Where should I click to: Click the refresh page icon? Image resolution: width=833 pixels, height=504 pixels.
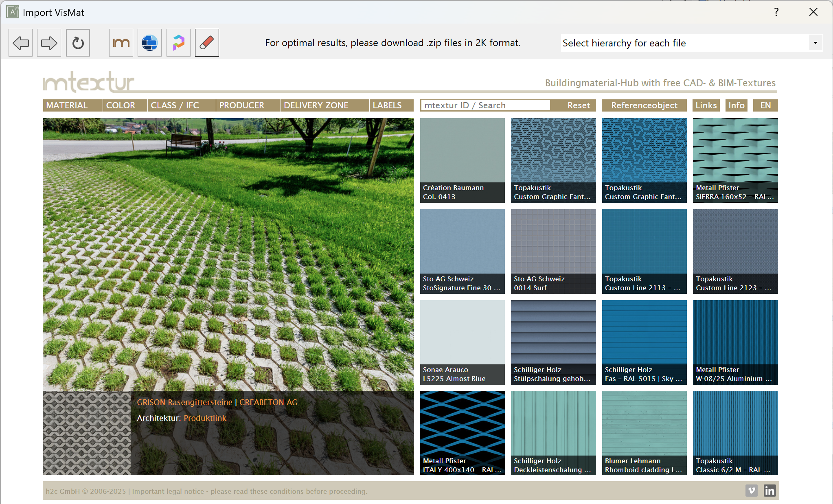78,43
